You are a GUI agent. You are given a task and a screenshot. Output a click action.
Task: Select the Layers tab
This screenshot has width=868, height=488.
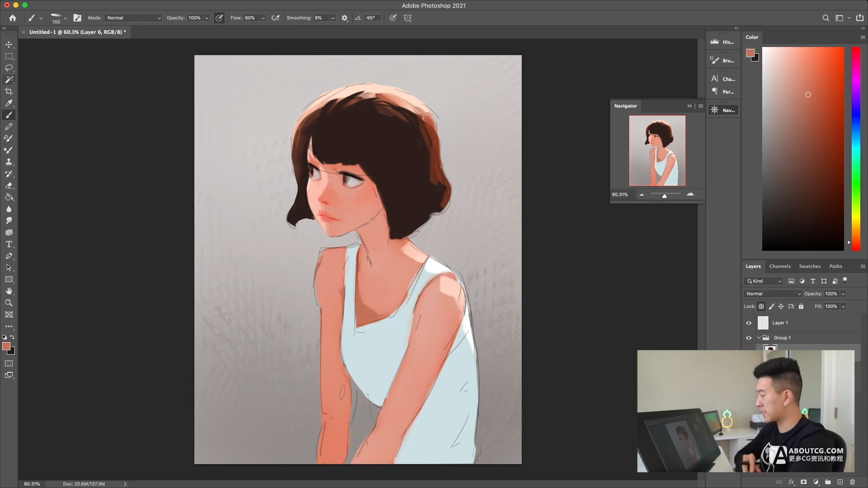[753, 267]
